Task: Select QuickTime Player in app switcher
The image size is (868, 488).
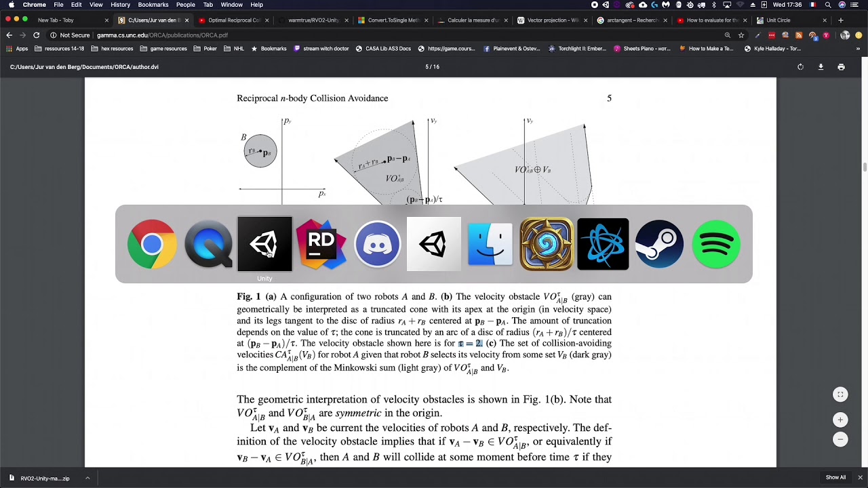Action: click(208, 244)
